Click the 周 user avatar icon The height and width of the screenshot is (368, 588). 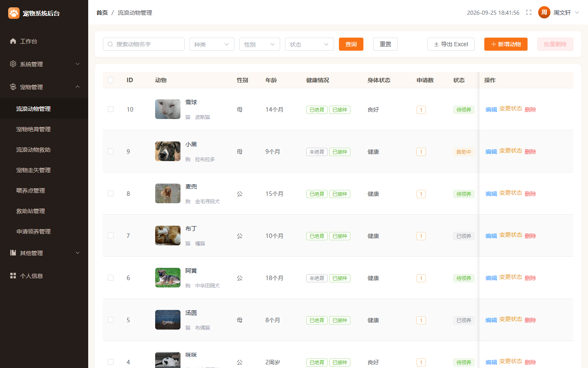(544, 12)
